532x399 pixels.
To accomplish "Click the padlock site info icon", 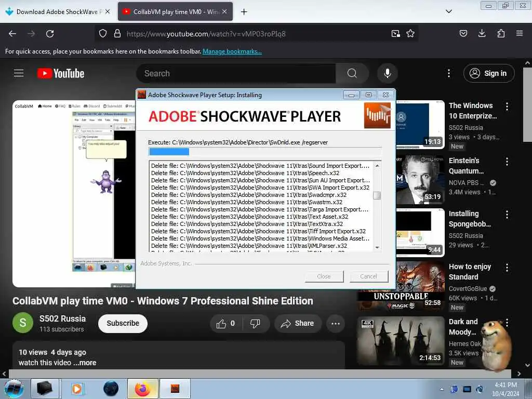I will (x=117, y=33).
